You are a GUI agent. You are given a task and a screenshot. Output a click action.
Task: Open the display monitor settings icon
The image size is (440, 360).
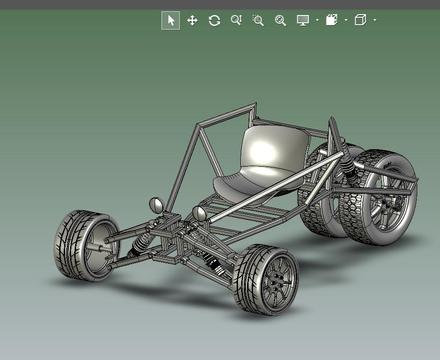coord(303,20)
